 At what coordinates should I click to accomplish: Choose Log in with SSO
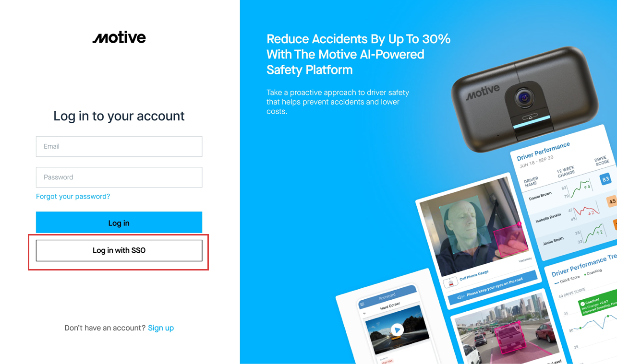point(119,250)
